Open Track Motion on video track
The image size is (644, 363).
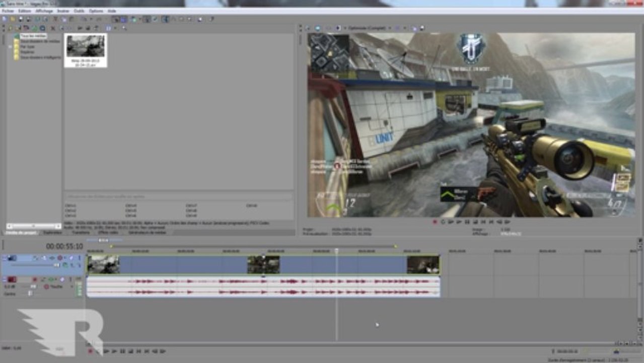pyautogui.click(x=44, y=258)
